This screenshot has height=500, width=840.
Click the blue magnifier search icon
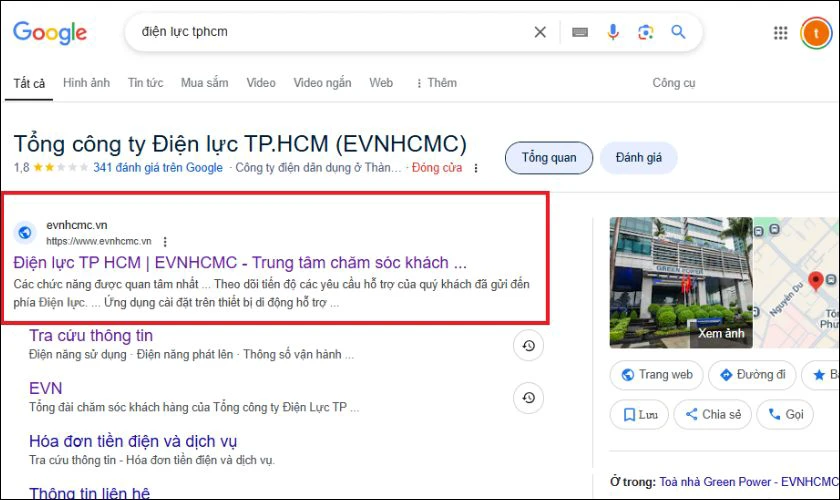tap(678, 32)
